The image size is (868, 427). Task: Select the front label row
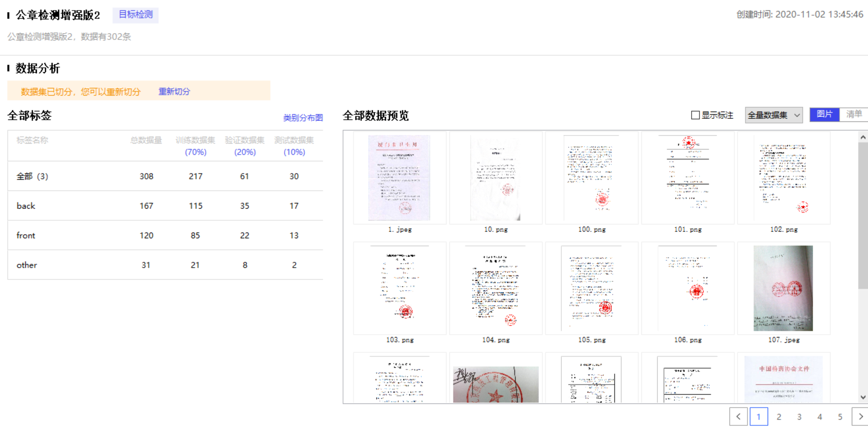(x=165, y=235)
